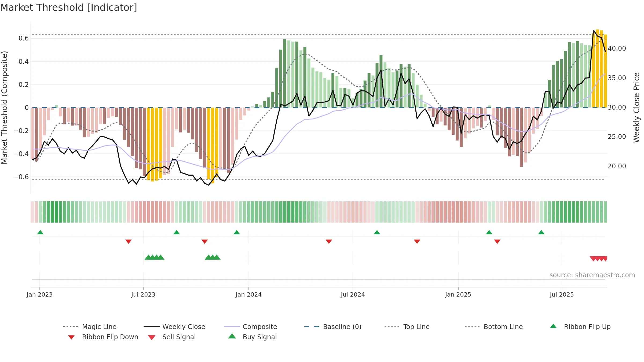Click the 'Jan 2023' x-axis label
644x362 pixels.
coord(40,294)
